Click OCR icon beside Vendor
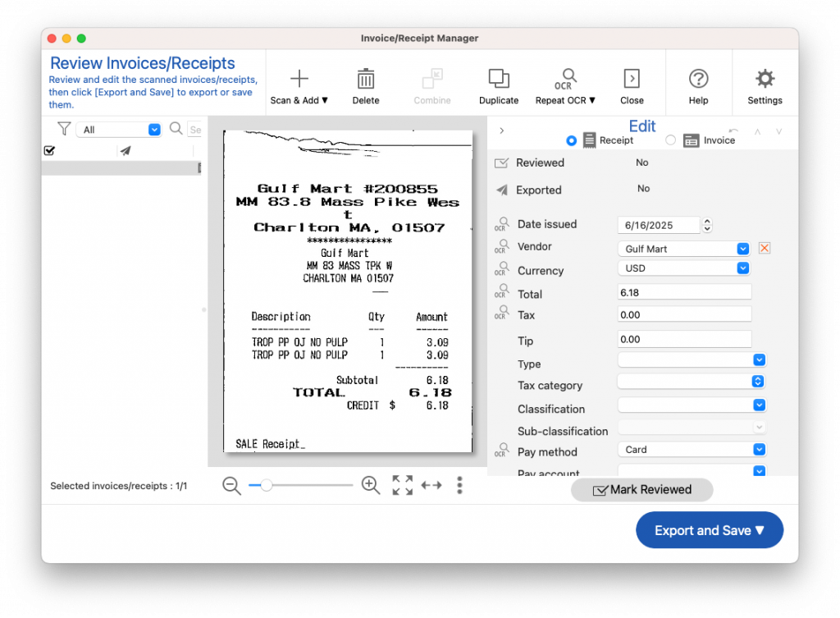 click(502, 246)
